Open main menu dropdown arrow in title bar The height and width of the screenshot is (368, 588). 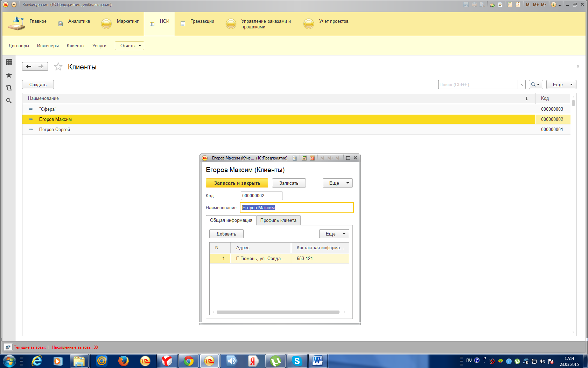tap(14, 5)
